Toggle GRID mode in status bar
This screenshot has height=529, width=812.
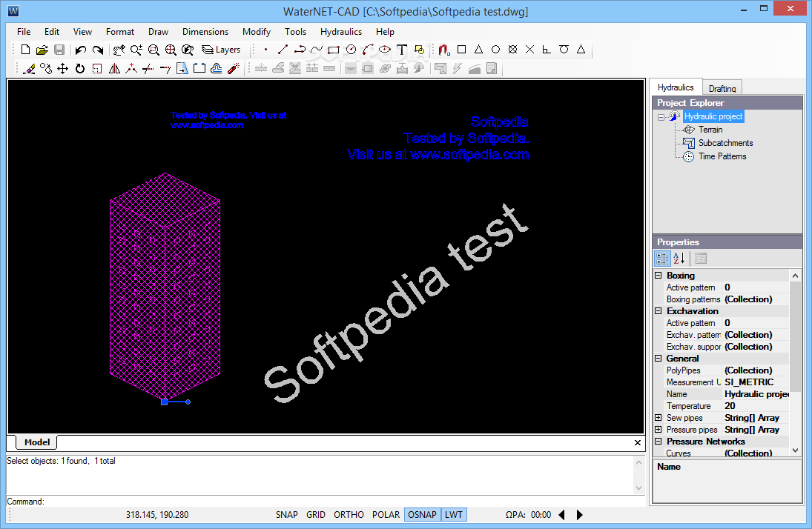point(315,514)
